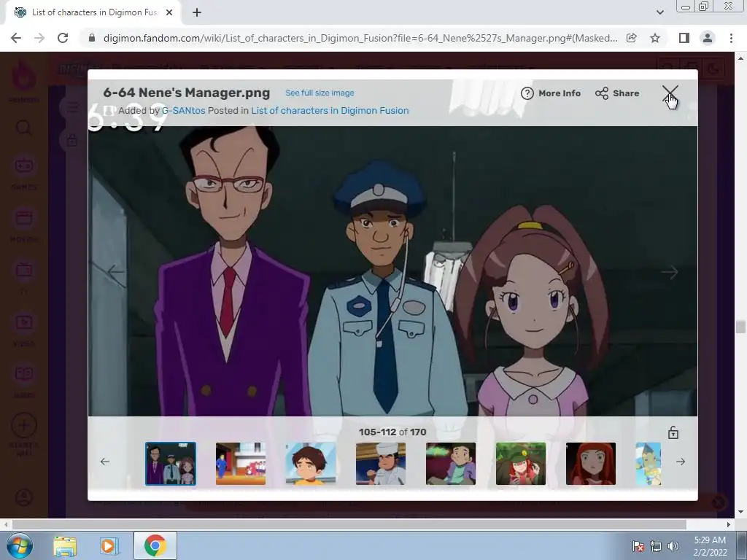
Task: Close the Digimon Fusion browser tab
Action: [x=169, y=12]
